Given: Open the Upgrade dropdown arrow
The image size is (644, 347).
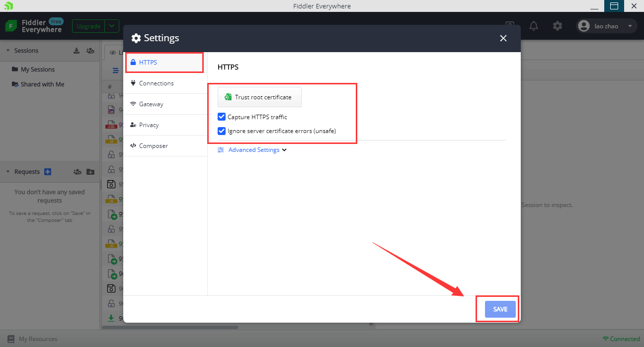Looking at the screenshot, I should pyautogui.click(x=112, y=26).
